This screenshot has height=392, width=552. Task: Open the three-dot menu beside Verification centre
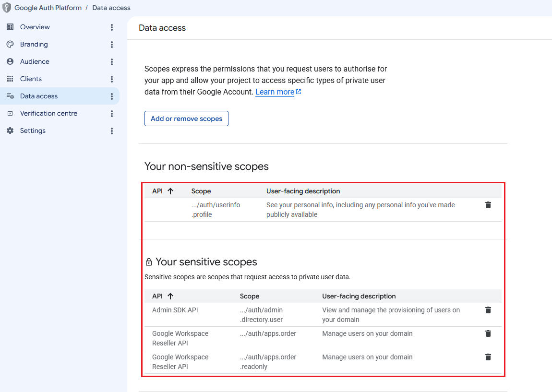tap(112, 113)
